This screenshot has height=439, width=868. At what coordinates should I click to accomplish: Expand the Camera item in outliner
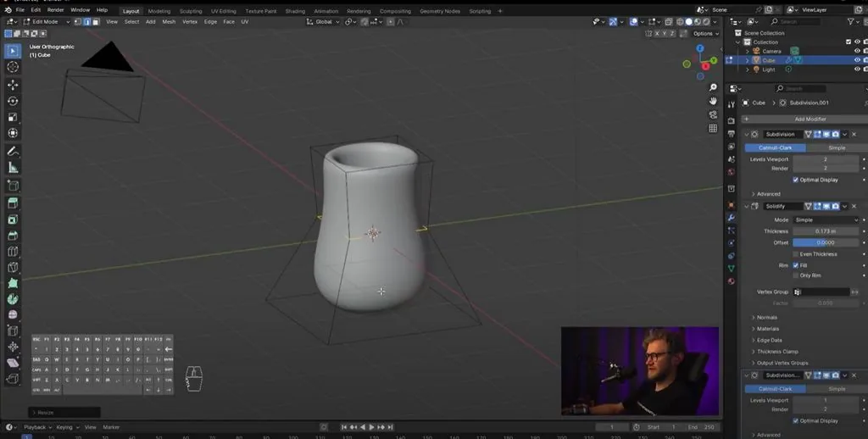pyautogui.click(x=748, y=51)
